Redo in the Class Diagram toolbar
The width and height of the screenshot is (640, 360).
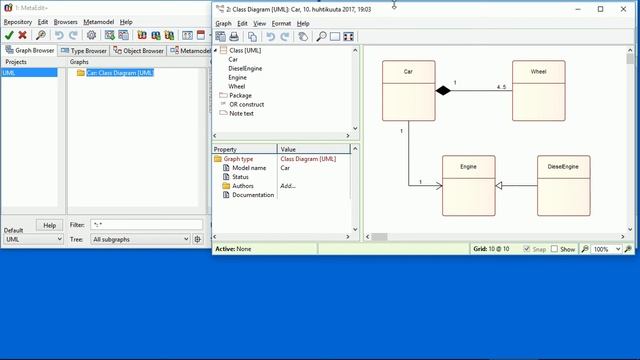click(x=284, y=37)
